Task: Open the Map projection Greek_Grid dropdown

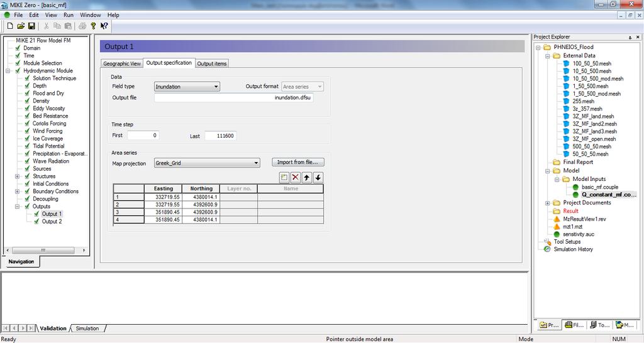Action: (x=256, y=163)
